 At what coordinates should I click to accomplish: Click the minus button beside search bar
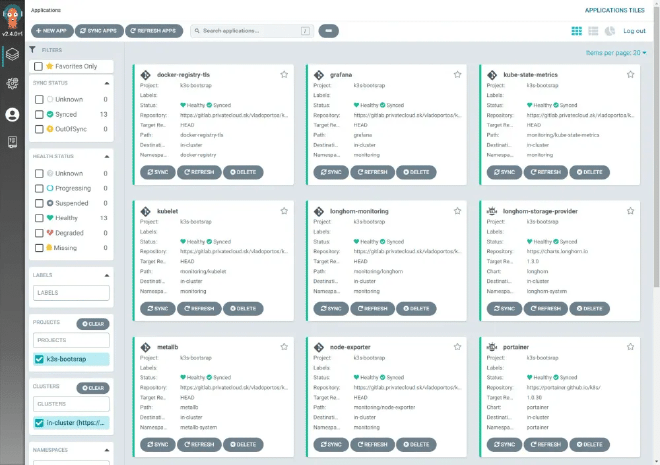click(x=329, y=31)
